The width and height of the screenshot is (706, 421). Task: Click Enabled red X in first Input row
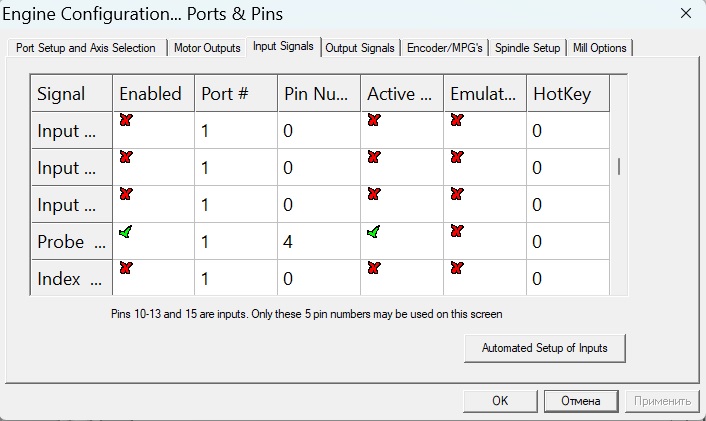tap(126, 120)
